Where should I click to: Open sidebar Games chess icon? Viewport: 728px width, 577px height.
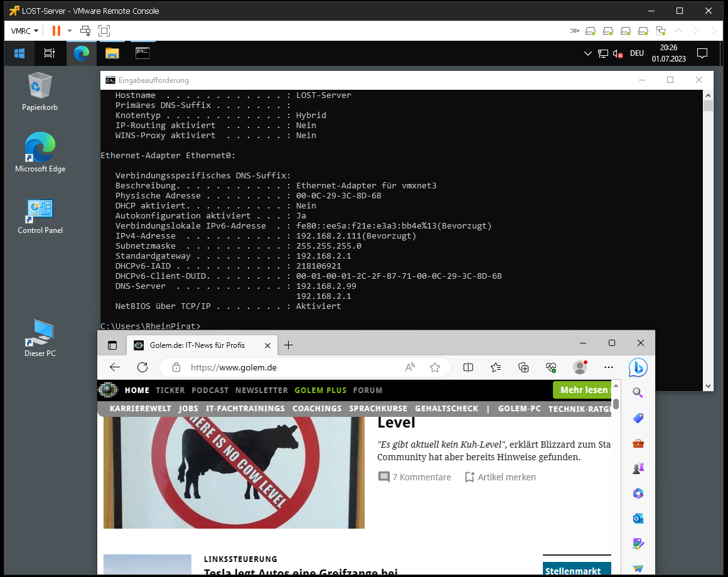coord(638,468)
